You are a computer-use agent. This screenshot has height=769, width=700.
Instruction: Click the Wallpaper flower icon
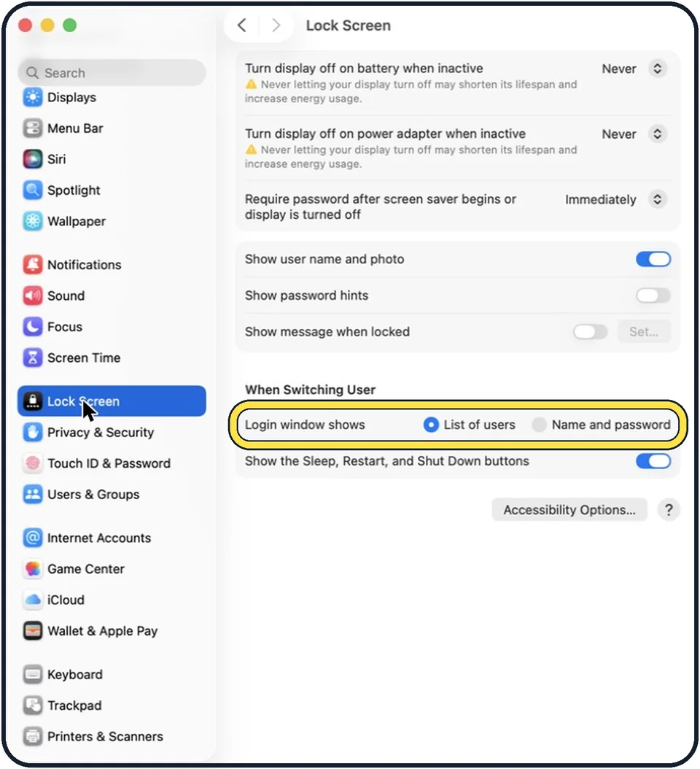click(33, 221)
